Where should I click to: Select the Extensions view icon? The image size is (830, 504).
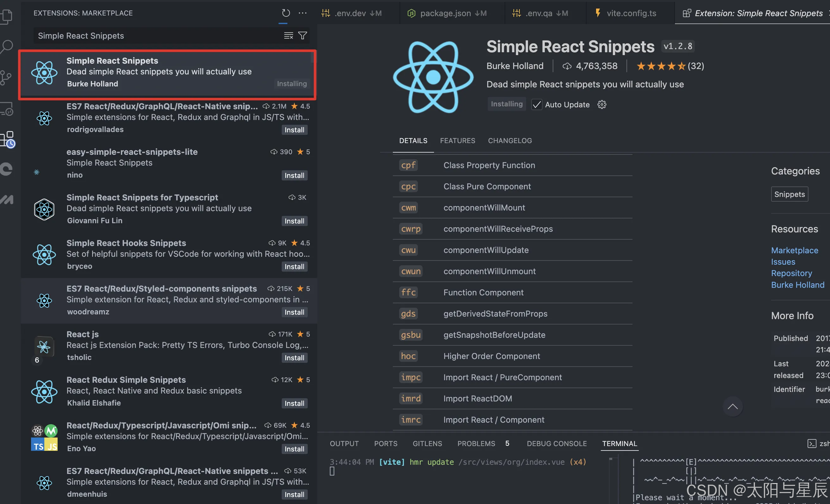pyautogui.click(x=7, y=139)
